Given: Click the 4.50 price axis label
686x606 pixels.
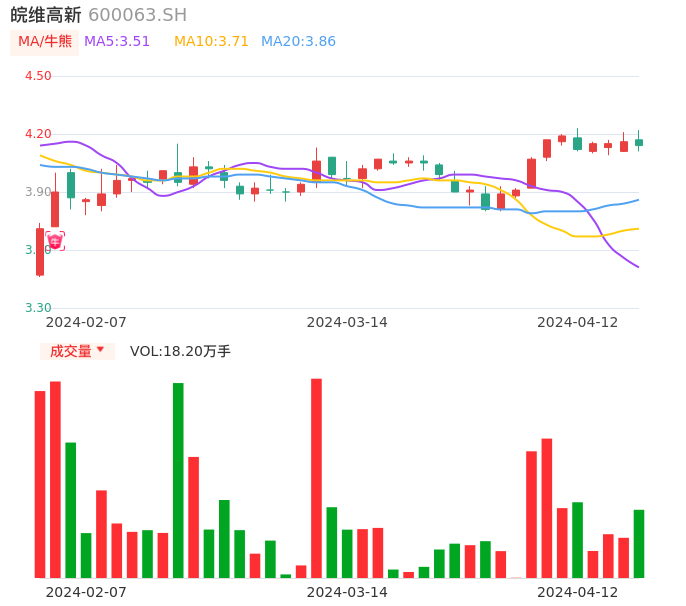Looking at the screenshot, I should (x=39, y=76).
